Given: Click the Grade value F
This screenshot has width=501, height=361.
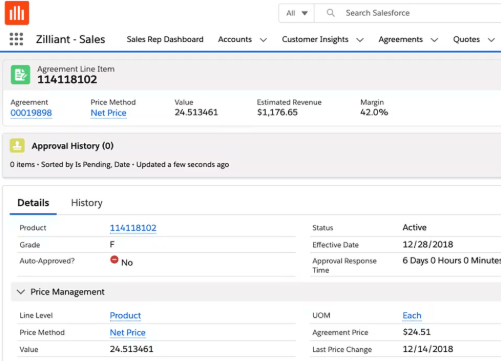Looking at the screenshot, I should (112, 244).
